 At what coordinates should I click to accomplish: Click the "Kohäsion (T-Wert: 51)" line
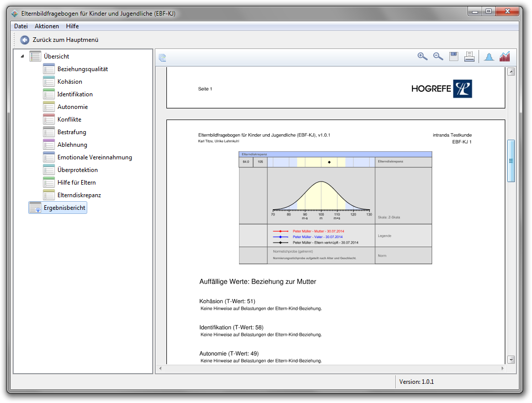(x=227, y=301)
